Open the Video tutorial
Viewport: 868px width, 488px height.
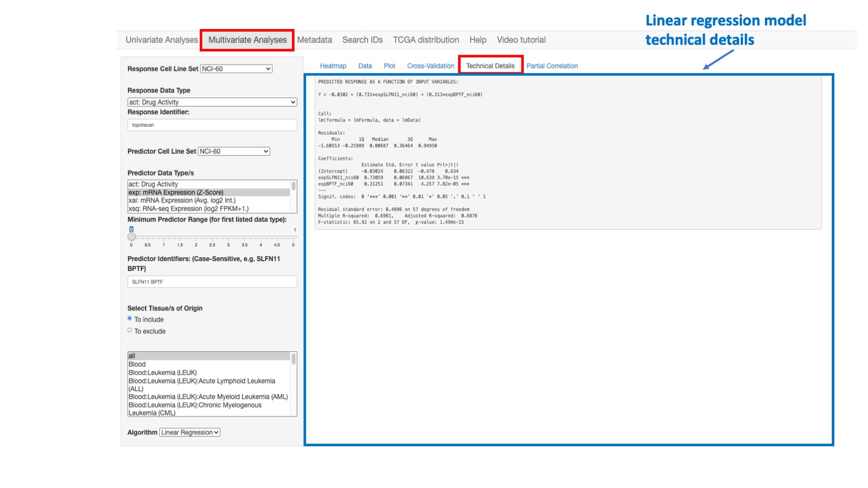pos(521,40)
